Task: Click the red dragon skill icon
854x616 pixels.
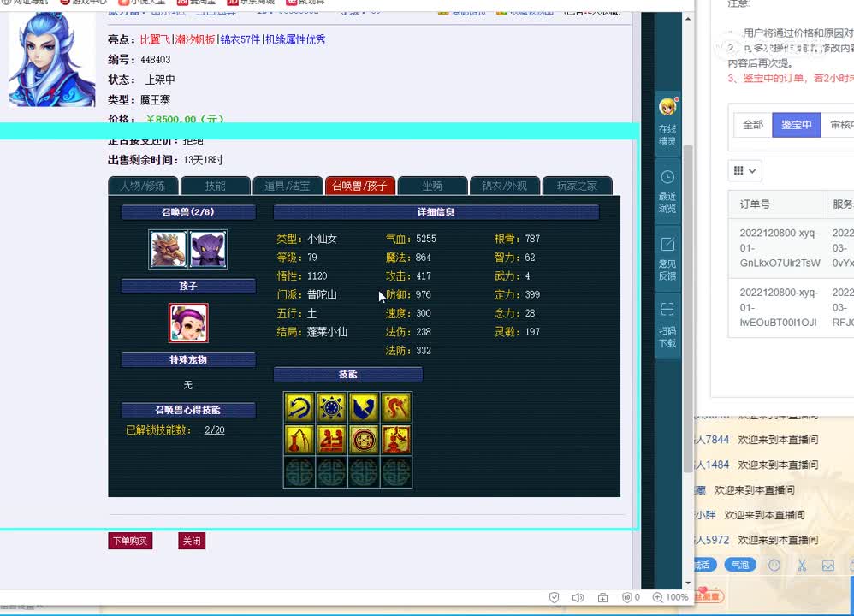Action: tap(396, 407)
